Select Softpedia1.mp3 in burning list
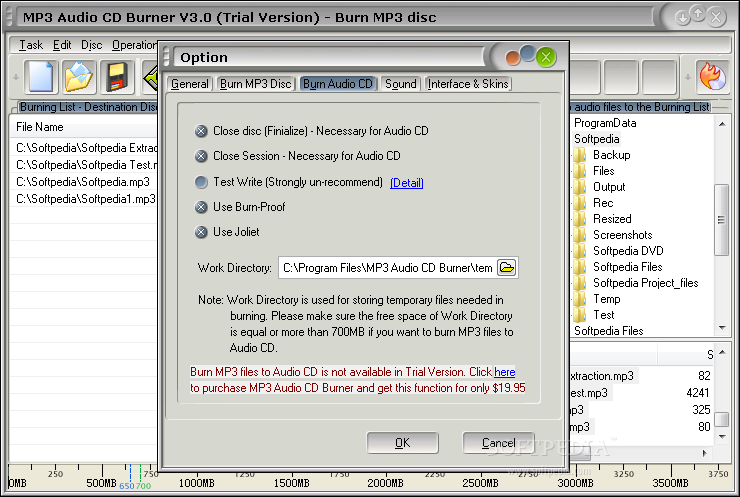Image resolution: width=740 pixels, height=497 pixels. coord(83,199)
